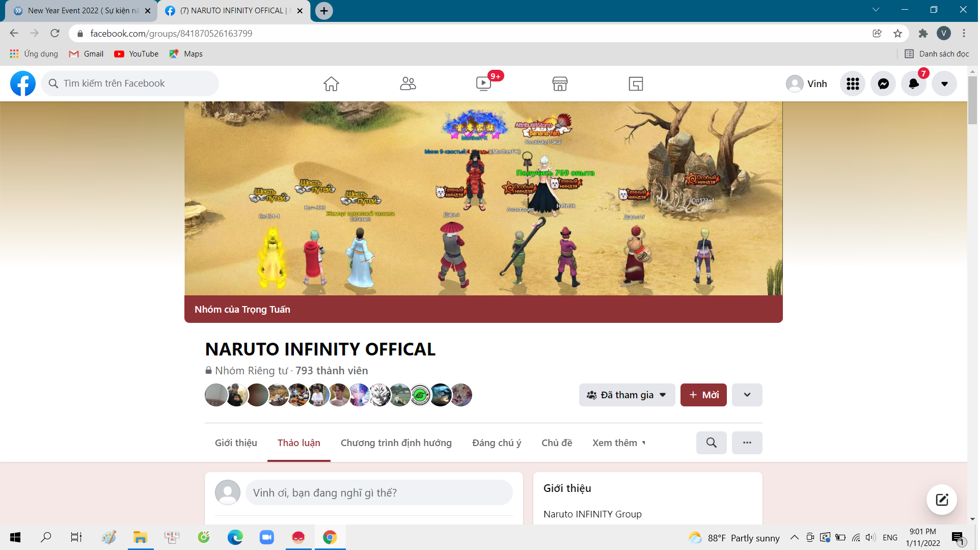Screen dimensions: 980x550
Task: Expand the chevron button beside Mời
Action: (747, 395)
